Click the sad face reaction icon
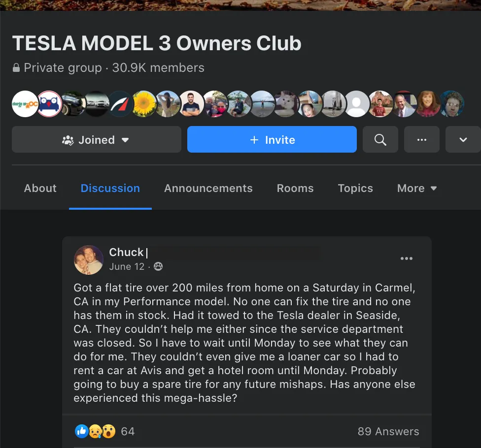 95,431
